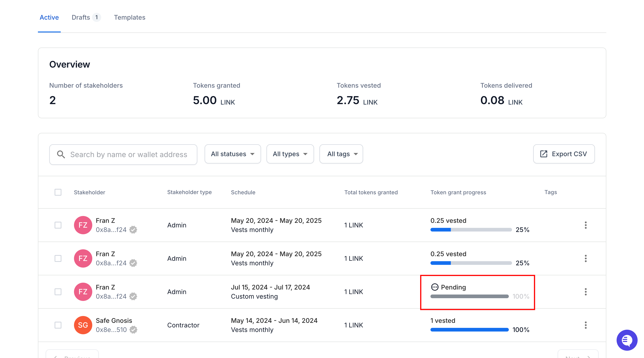
Task: Check the box in the Pending Fran Z row
Action: click(x=58, y=292)
